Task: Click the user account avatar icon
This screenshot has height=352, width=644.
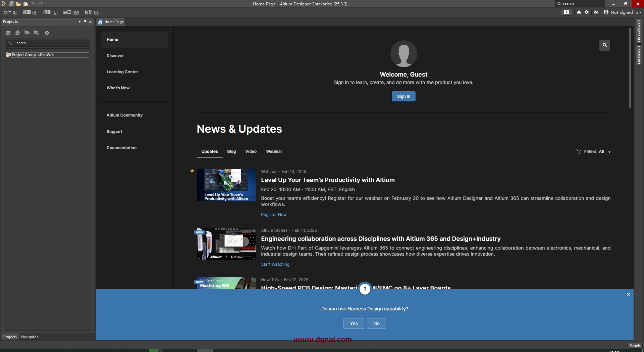Action: click(x=606, y=12)
